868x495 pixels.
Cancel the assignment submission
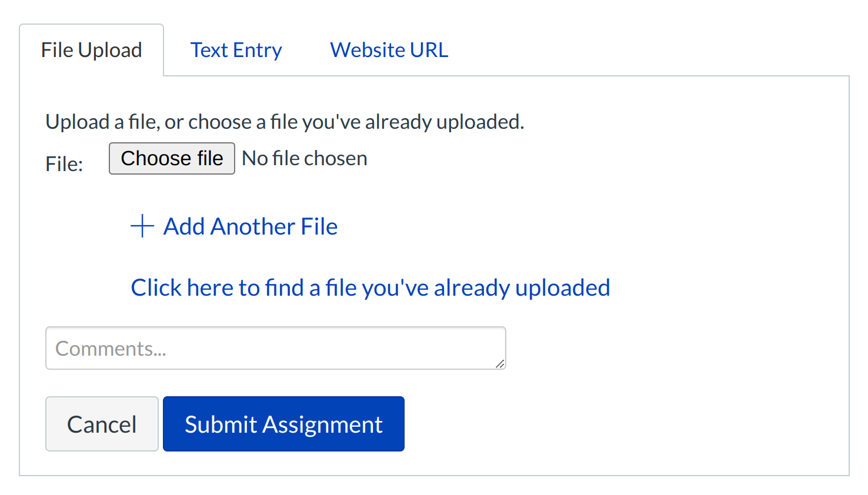pyautogui.click(x=102, y=424)
